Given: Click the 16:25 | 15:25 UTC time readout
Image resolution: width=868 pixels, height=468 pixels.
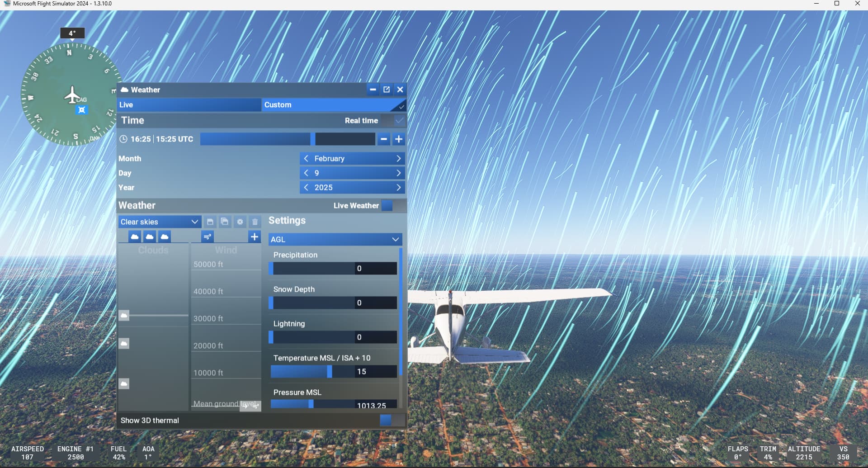Looking at the screenshot, I should [162, 139].
